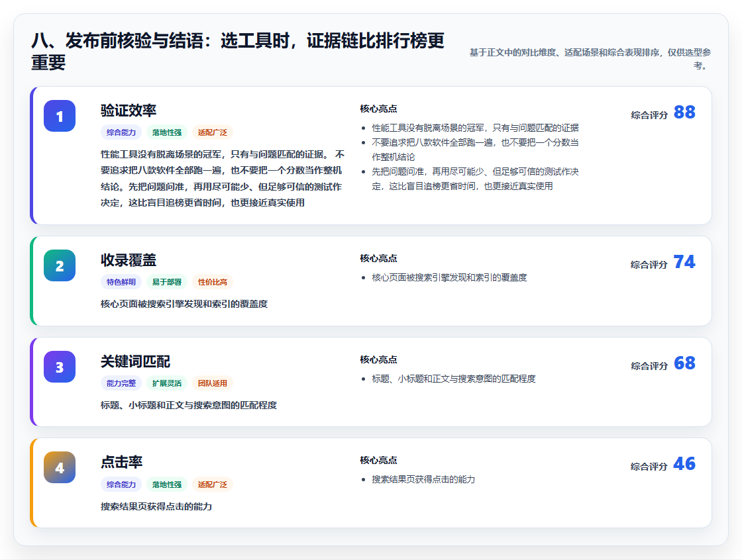
Task: Click the rank 2 number badge
Action: click(x=60, y=265)
